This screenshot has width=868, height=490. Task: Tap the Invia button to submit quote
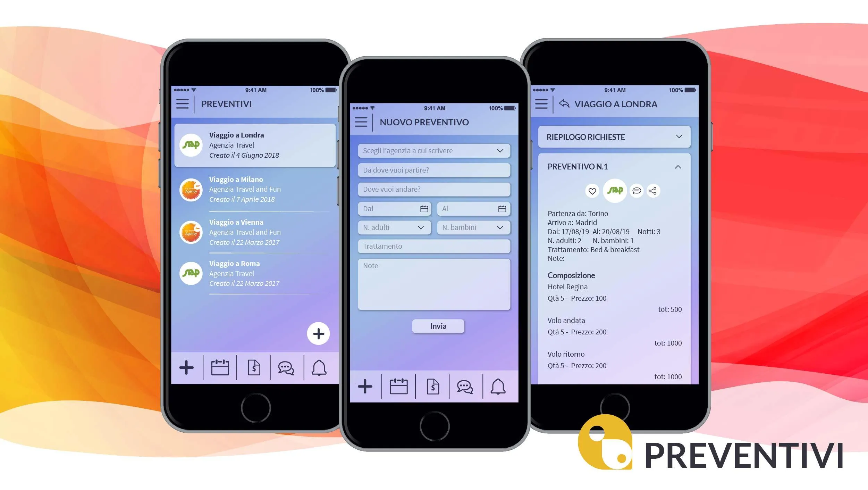[438, 326]
